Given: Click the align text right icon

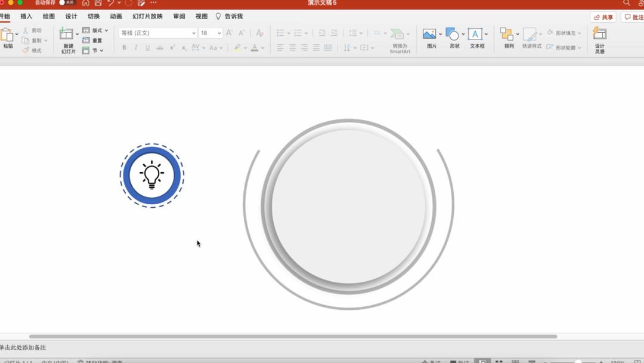Looking at the screenshot, I should click(304, 48).
